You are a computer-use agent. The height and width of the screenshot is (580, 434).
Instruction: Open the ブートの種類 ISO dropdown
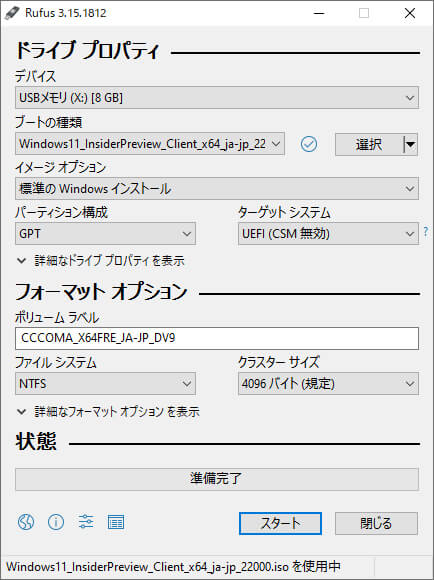150,144
